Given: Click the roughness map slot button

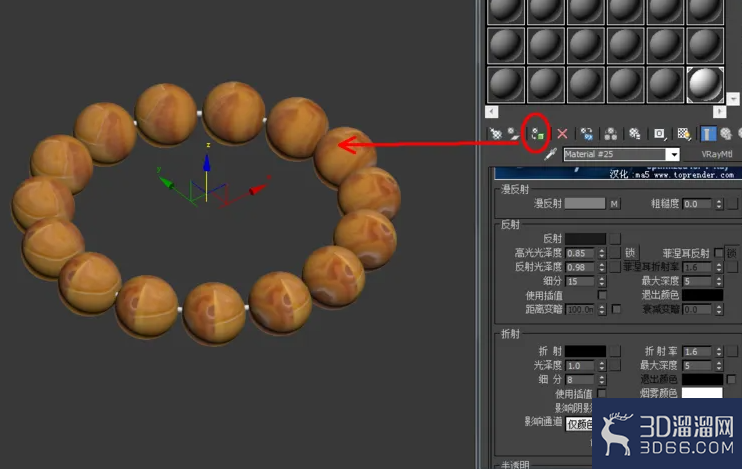Looking at the screenshot, I should coord(733,204).
